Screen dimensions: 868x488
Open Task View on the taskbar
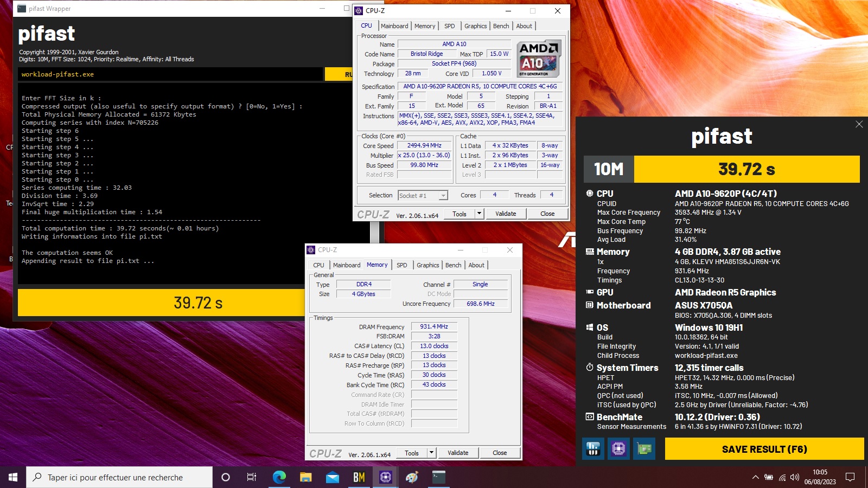(x=252, y=477)
